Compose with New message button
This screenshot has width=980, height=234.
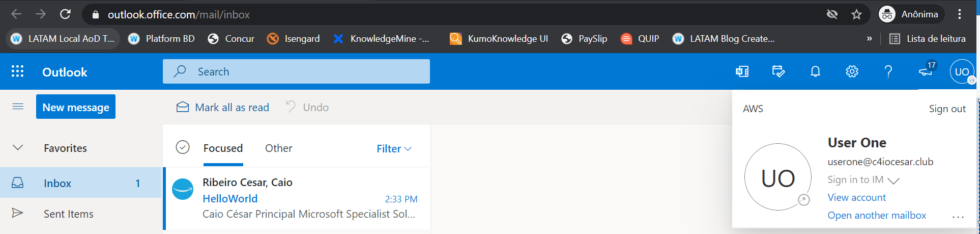coord(76,107)
